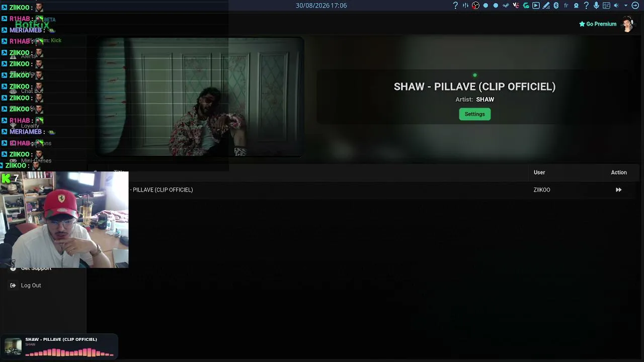Open the green G tray icon
644x362 pixels.
point(526,6)
